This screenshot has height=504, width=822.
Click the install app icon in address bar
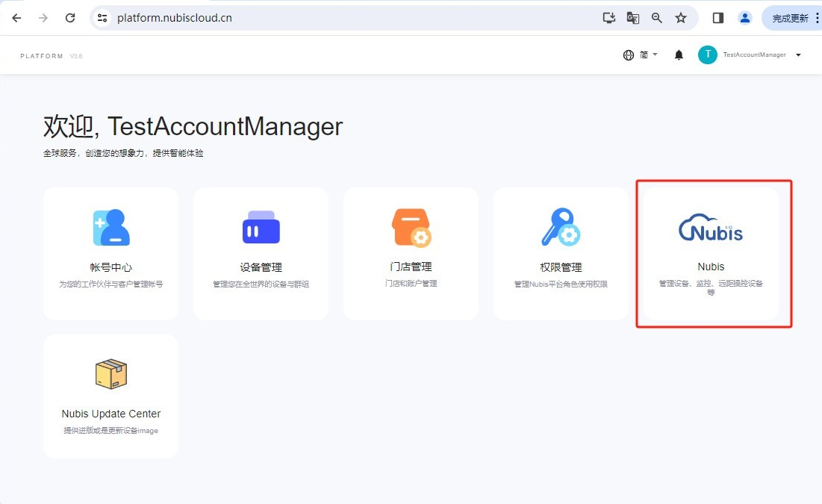(x=608, y=18)
